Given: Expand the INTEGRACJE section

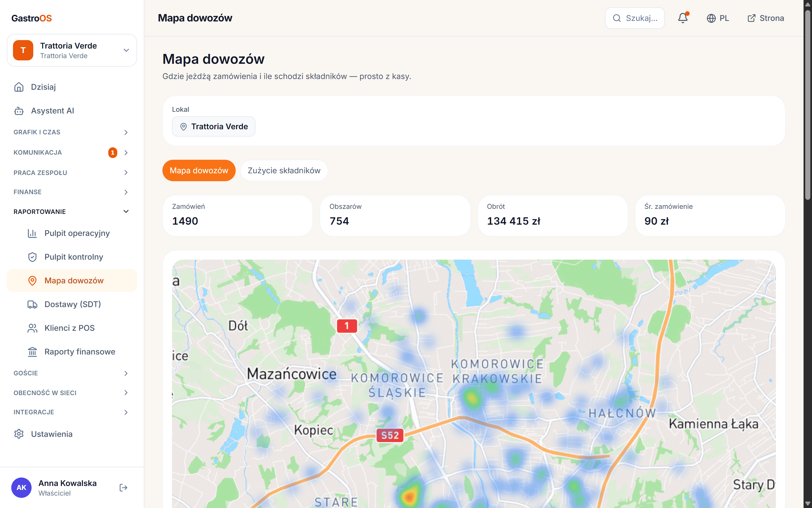Looking at the screenshot, I should tap(72, 412).
